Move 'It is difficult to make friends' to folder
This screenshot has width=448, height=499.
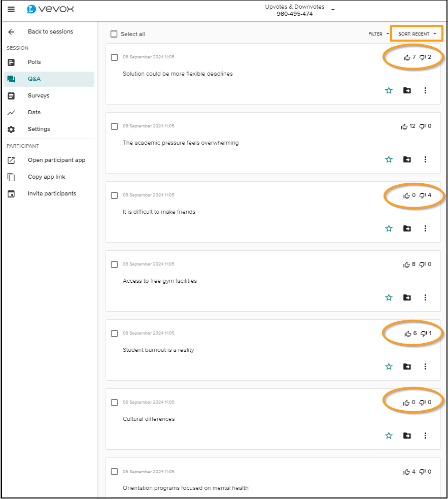407,228
